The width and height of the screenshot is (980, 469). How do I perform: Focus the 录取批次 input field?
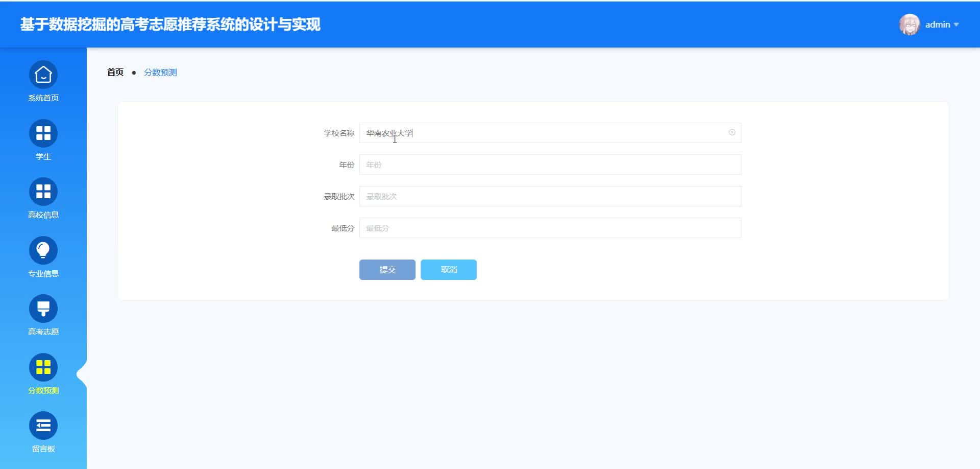[550, 196]
